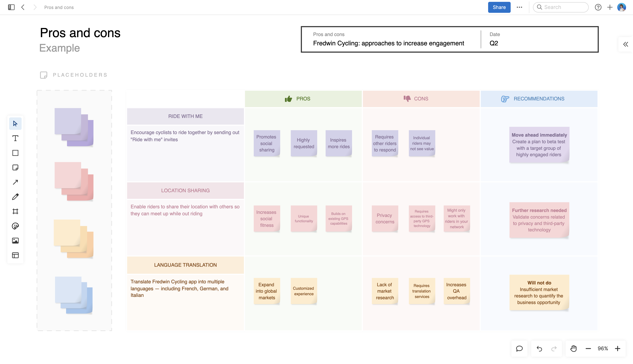Select the Sticky note tool
The height and width of the screenshot is (364, 633).
pos(15,168)
